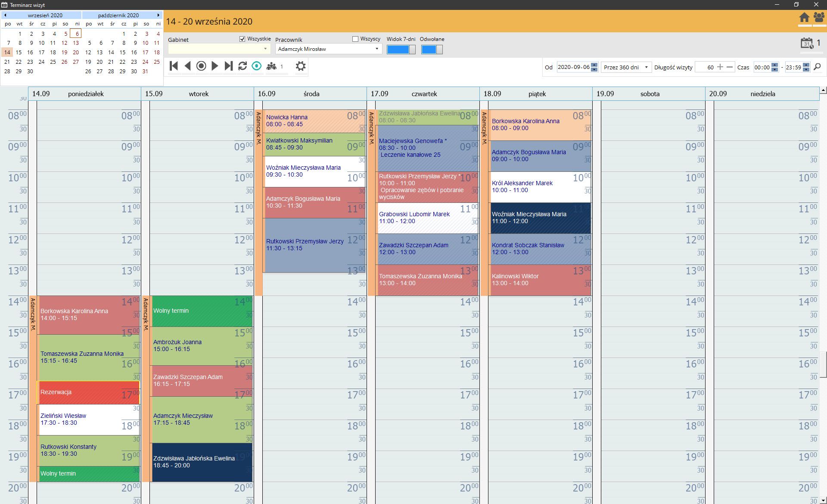Select the red Rezerwacja block
Viewport: 827px width, 504px height.
(89, 392)
